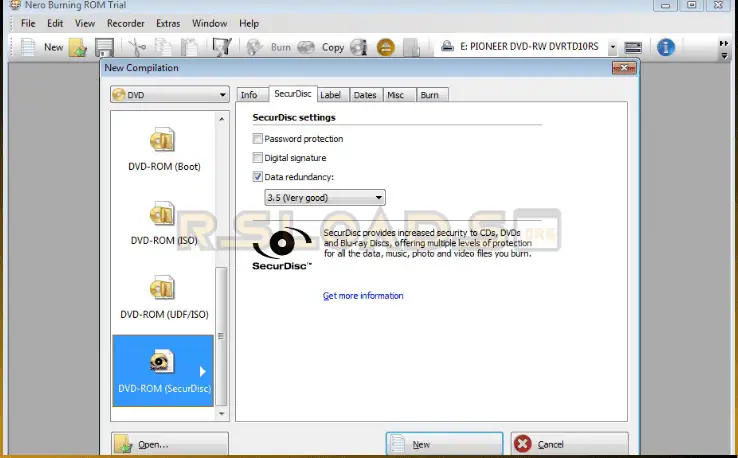
Task: Expand the DVD disc type dropdown
Action: pyautogui.click(x=170, y=95)
